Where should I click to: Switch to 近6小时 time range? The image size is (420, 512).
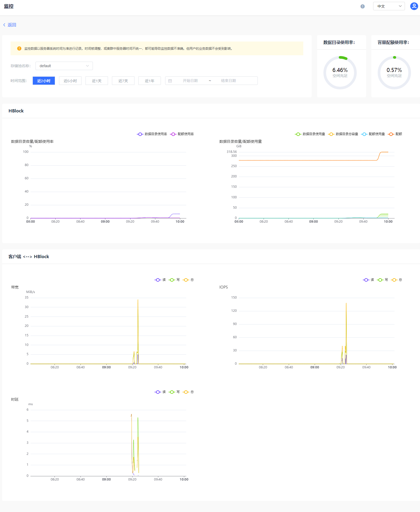pos(70,81)
